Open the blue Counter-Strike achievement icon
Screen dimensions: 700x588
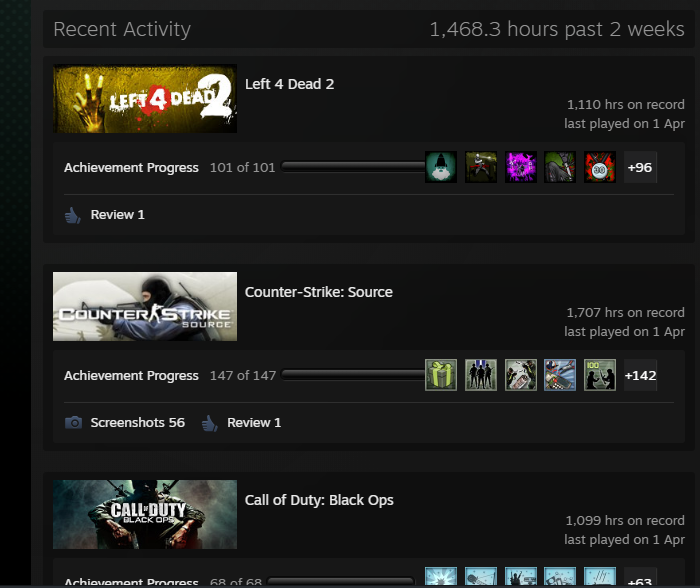(560, 375)
